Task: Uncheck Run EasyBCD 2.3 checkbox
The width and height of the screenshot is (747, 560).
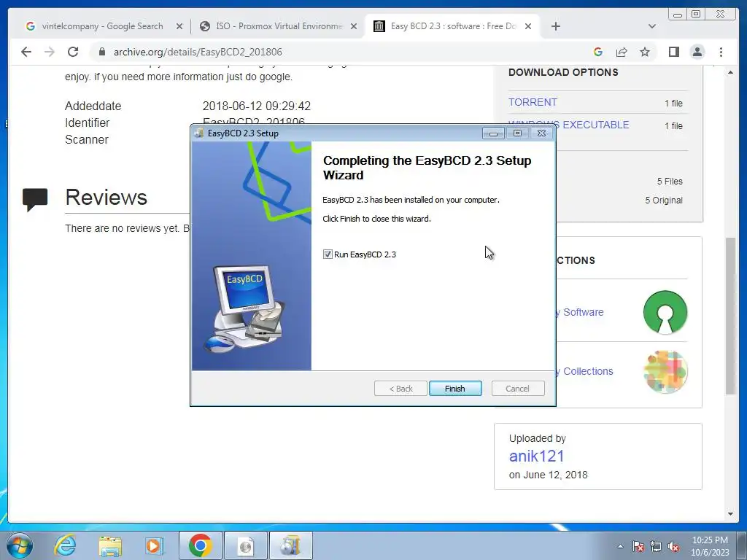Action: pos(328,254)
